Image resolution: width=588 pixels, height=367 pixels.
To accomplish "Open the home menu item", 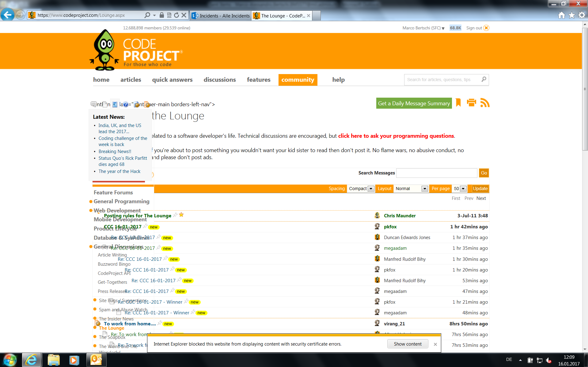I will (x=101, y=80).
